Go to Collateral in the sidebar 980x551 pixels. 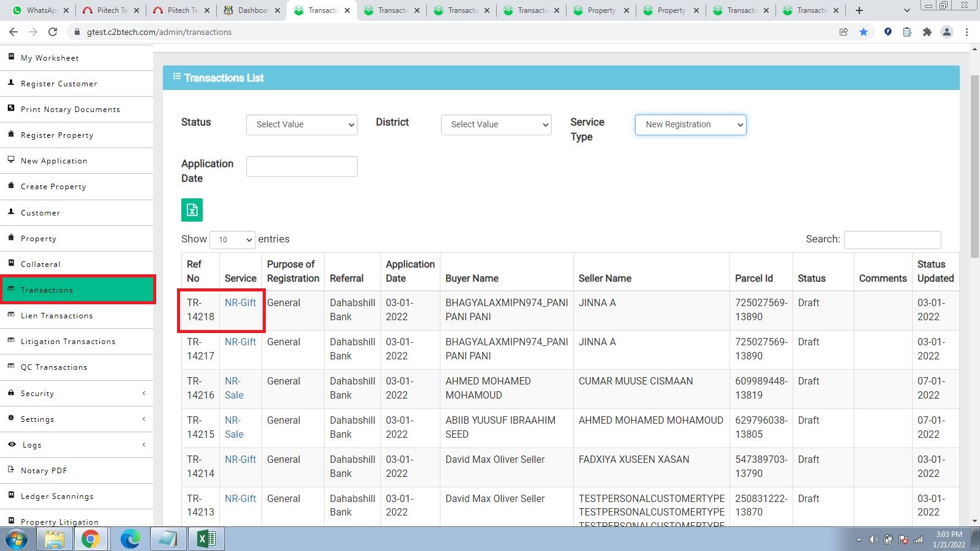click(77, 264)
